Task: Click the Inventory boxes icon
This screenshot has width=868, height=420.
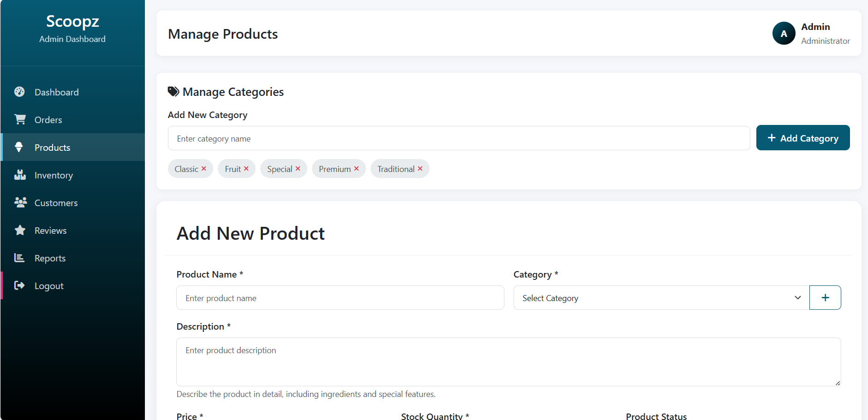Action: click(20, 175)
